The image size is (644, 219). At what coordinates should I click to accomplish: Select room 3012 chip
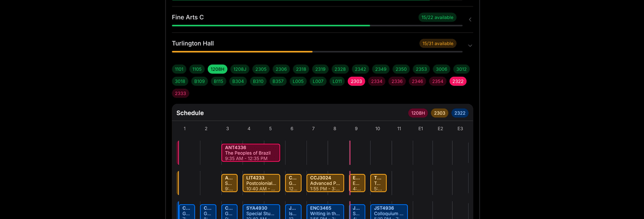click(461, 69)
